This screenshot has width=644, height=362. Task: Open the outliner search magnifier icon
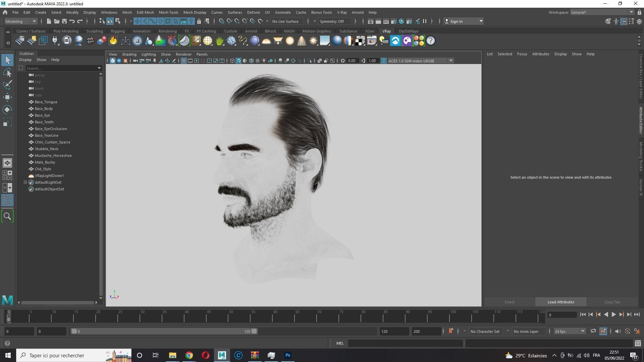[7, 216]
